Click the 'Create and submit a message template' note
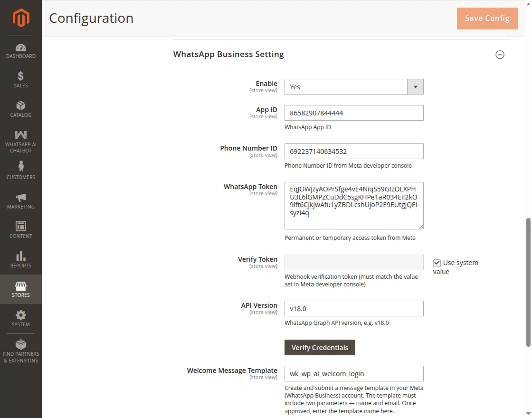 pos(354,399)
